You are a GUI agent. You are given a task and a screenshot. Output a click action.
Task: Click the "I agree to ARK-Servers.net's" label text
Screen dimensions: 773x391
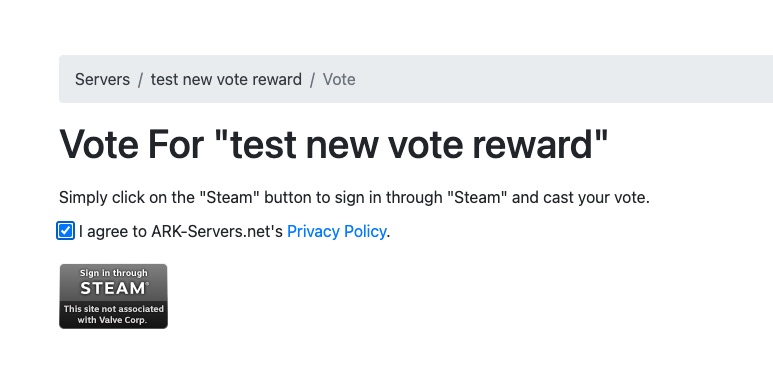click(180, 231)
